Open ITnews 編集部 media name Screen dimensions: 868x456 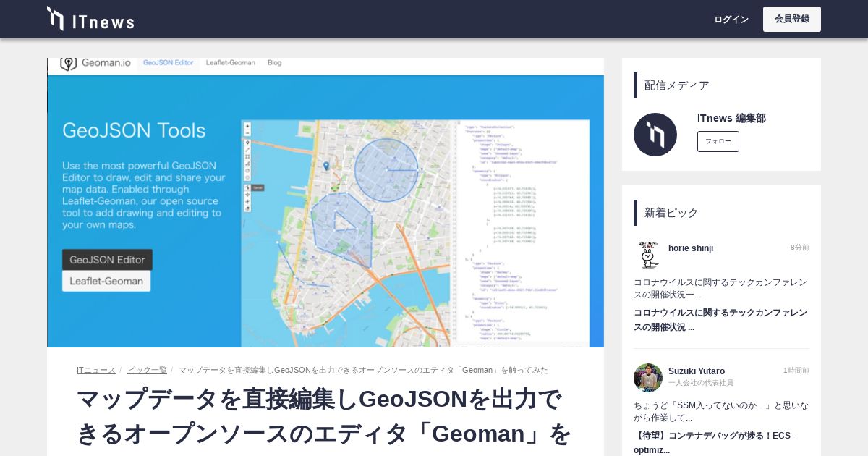pyautogui.click(x=731, y=118)
